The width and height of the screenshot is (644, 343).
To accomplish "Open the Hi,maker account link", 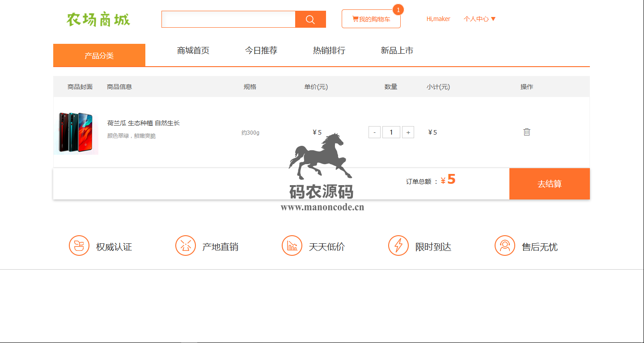I will (x=439, y=19).
